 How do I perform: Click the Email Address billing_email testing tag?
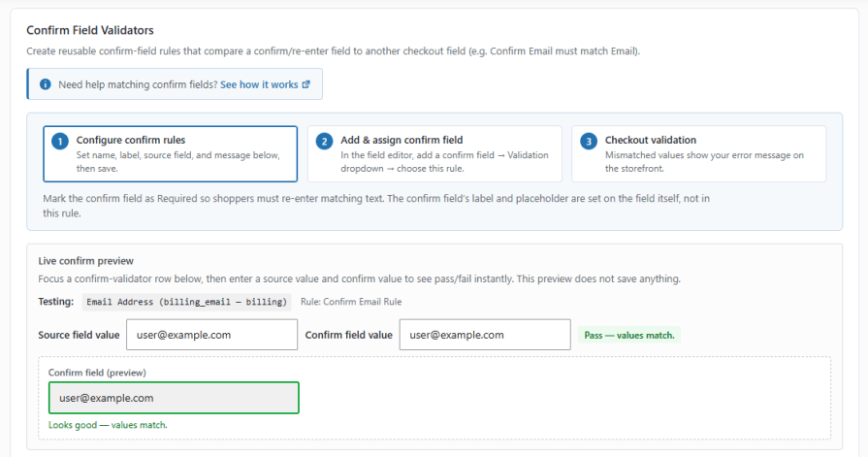click(x=186, y=302)
